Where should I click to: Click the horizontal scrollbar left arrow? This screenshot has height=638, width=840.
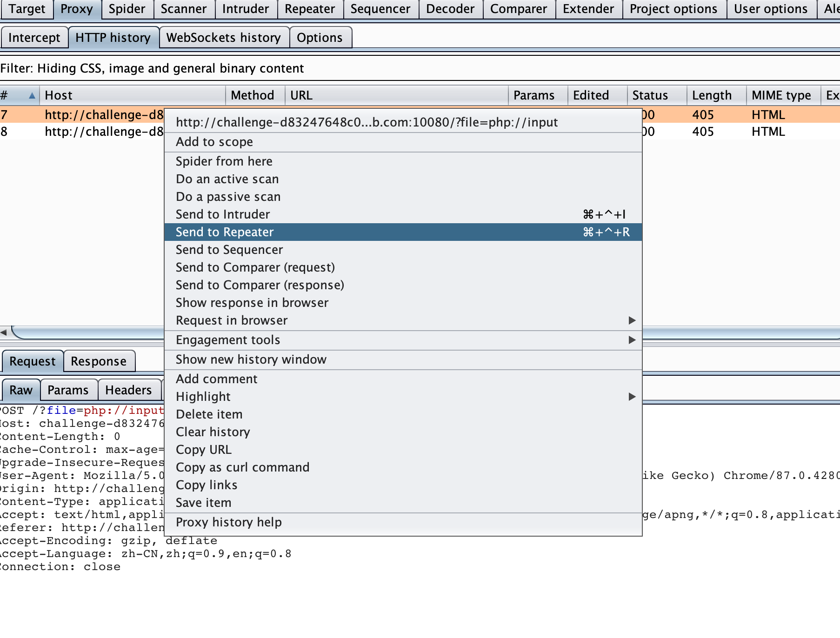[4, 332]
